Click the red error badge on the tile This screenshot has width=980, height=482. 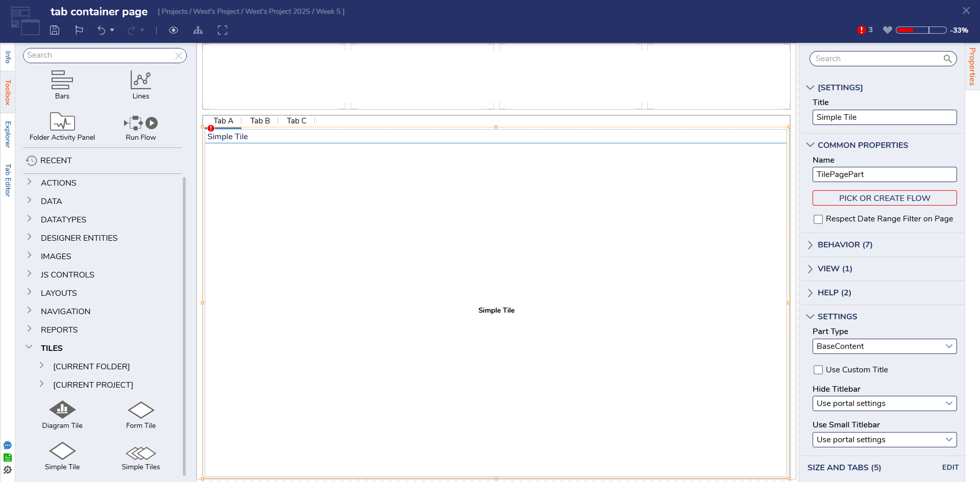pyautogui.click(x=211, y=128)
